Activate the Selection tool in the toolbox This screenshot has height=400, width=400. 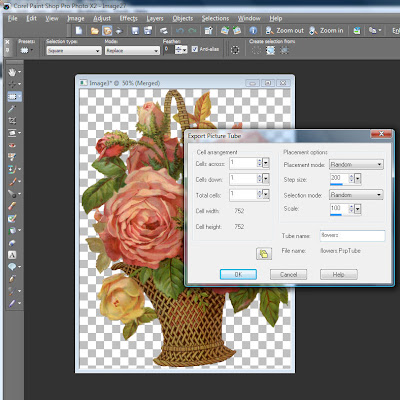(x=12, y=96)
